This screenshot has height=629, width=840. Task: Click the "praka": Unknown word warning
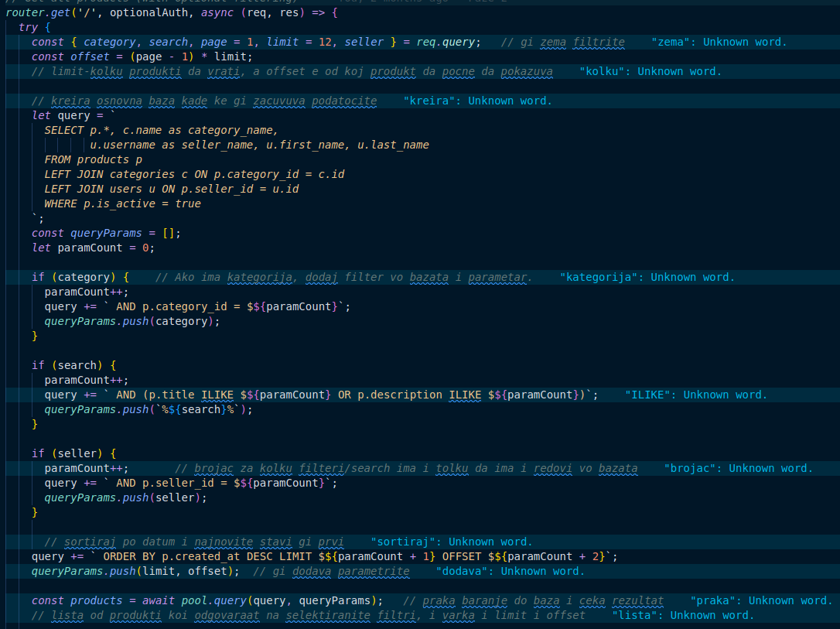[760, 600]
